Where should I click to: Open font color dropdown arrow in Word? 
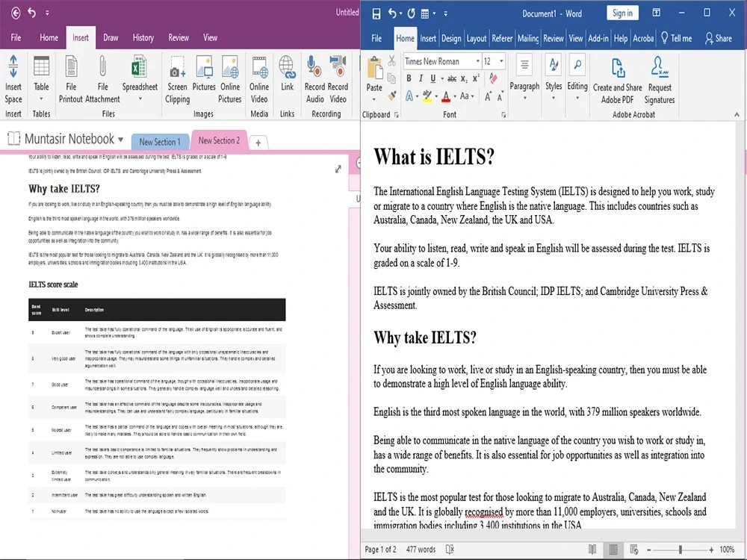455,96
